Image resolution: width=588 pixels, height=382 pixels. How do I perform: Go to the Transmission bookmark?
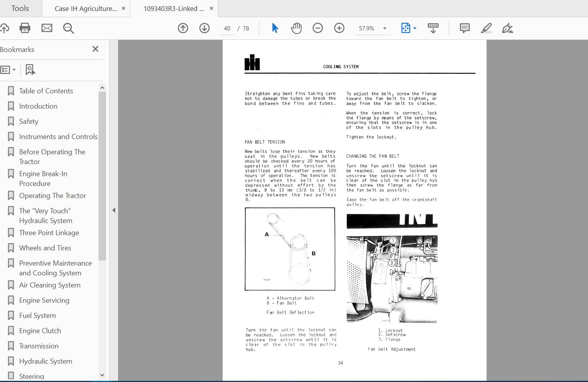click(39, 346)
